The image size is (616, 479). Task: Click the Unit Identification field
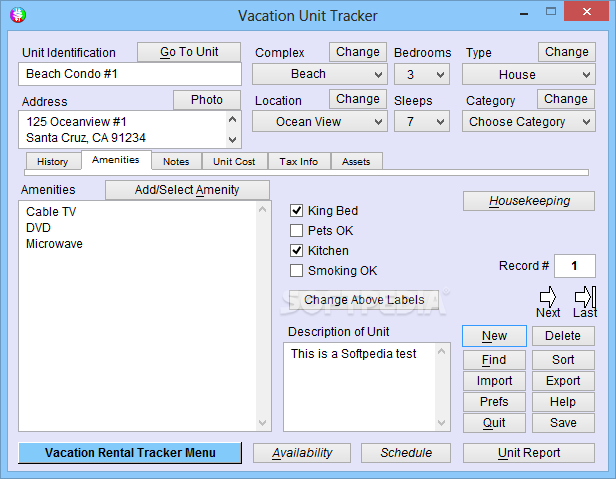130,74
